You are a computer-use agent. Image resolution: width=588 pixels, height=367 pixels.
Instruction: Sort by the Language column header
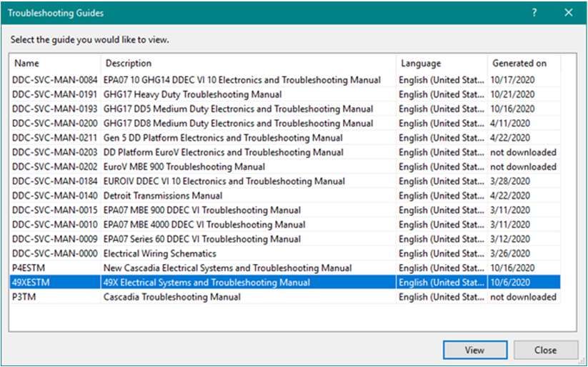(x=442, y=63)
